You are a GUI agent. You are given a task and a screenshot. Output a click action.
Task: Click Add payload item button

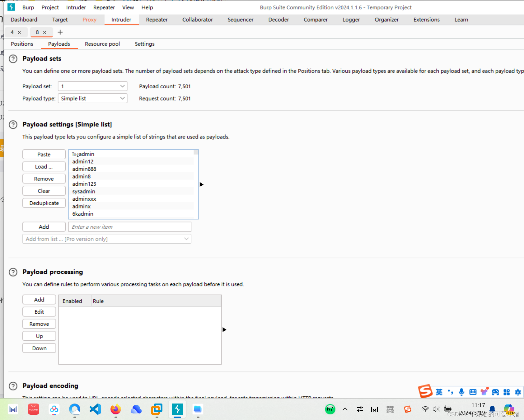[44, 227]
